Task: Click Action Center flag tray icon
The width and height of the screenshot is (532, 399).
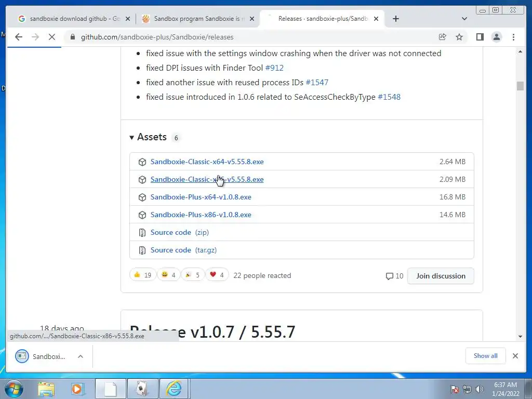Action: 454,389
